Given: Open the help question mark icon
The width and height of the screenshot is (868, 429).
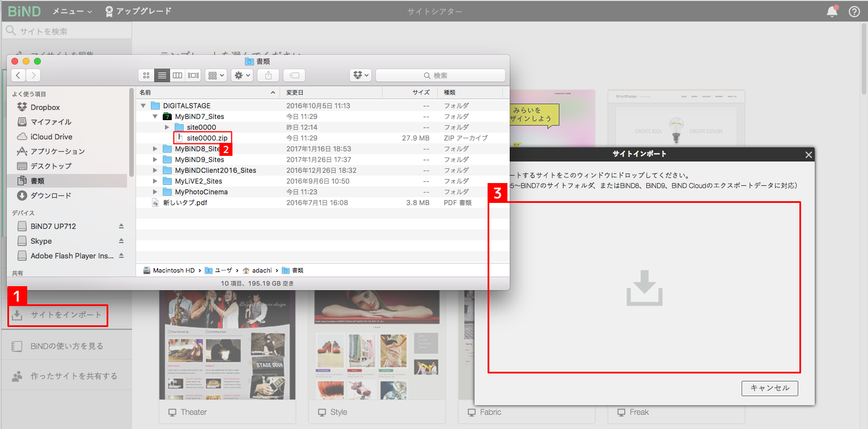Looking at the screenshot, I should pos(854,11).
